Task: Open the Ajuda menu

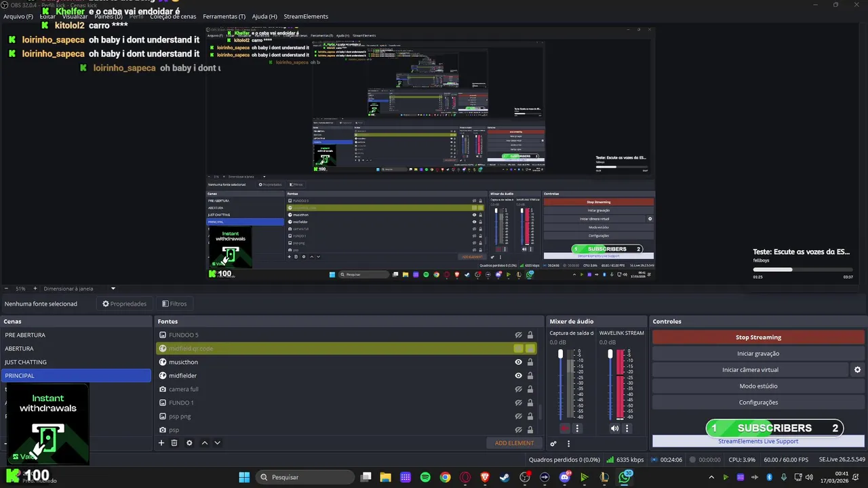Action: (264, 16)
